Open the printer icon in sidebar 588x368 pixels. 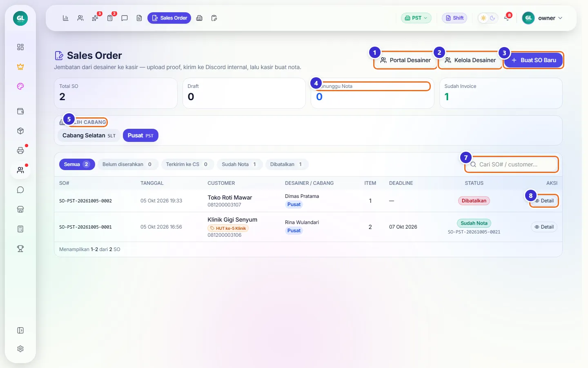20,150
